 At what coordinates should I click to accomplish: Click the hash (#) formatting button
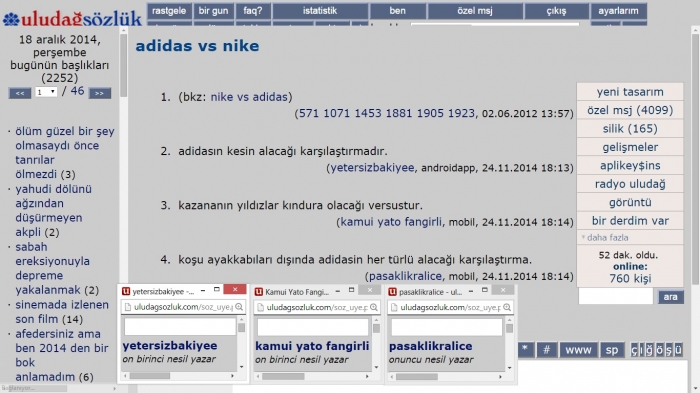pos(546,350)
